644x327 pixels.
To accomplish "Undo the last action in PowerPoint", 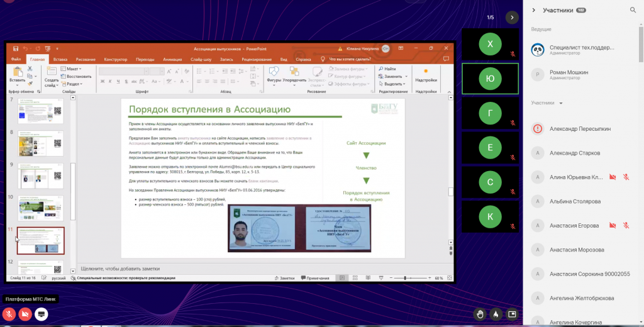I will pyautogui.click(x=25, y=48).
